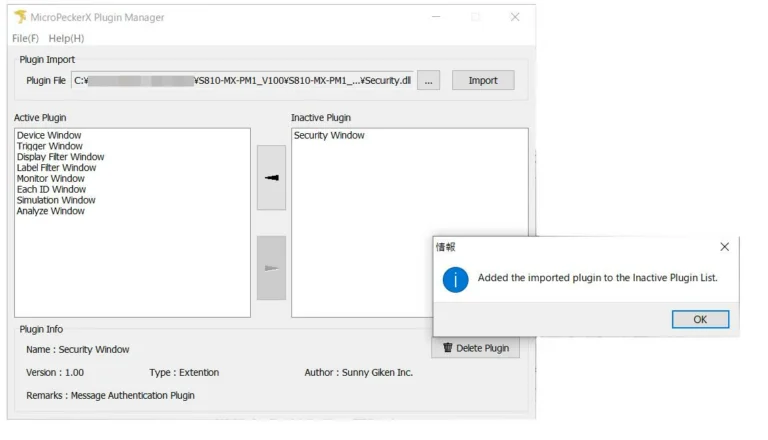Image resolution: width=768 pixels, height=440 pixels.
Task: Select Device Window in Active Plugin list
Action: tap(49, 135)
